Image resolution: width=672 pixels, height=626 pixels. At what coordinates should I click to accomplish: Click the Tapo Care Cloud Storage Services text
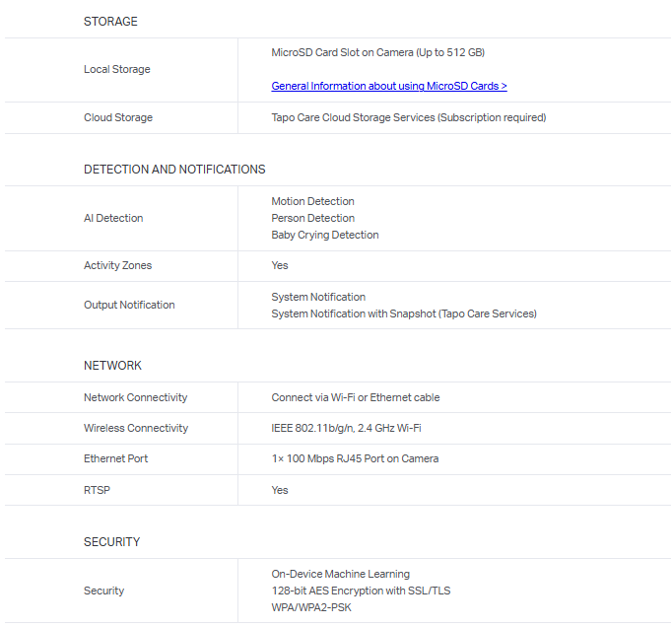coord(408,118)
